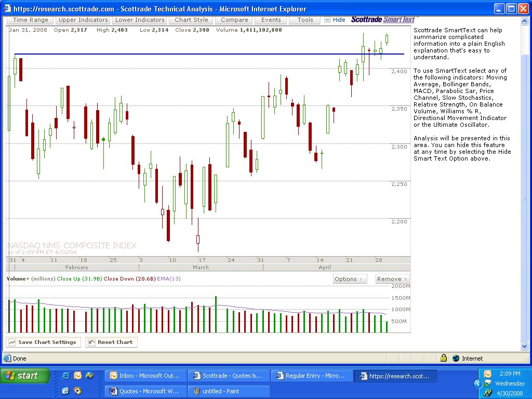Launch Internet Explorer from Quick Launch
The height and width of the screenshot is (399, 532).
click(66, 375)
